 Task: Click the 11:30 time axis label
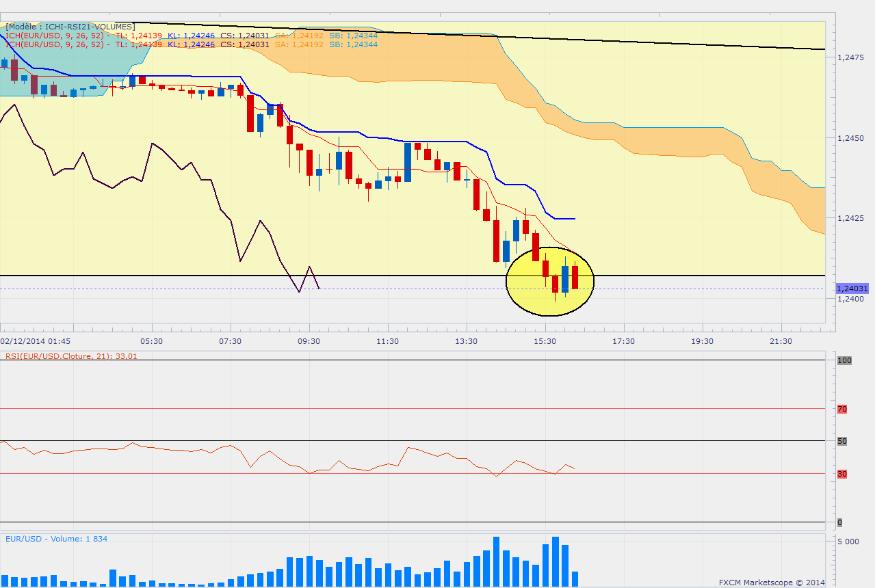pyautogui.click(x=387, y=341)
